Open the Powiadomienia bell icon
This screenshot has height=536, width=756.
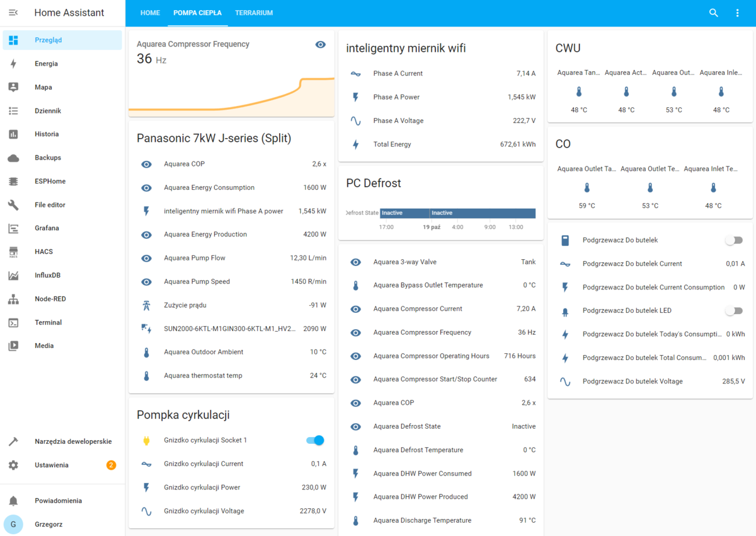point(13,501)
